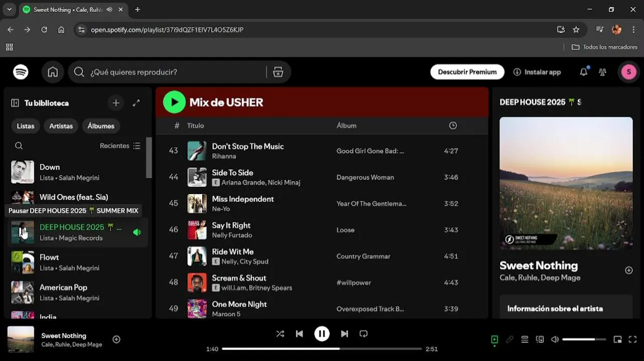
Task: Open #willpower album link
Action: 354,282
